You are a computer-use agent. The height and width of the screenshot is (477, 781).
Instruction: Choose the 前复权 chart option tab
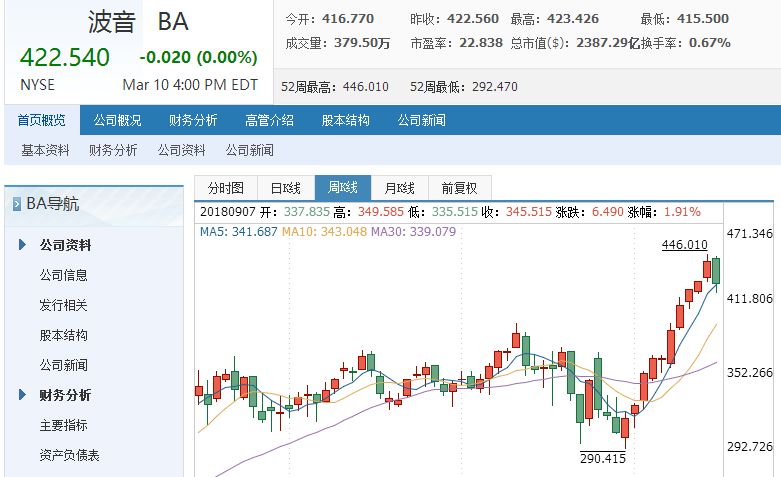coord(460,188)
